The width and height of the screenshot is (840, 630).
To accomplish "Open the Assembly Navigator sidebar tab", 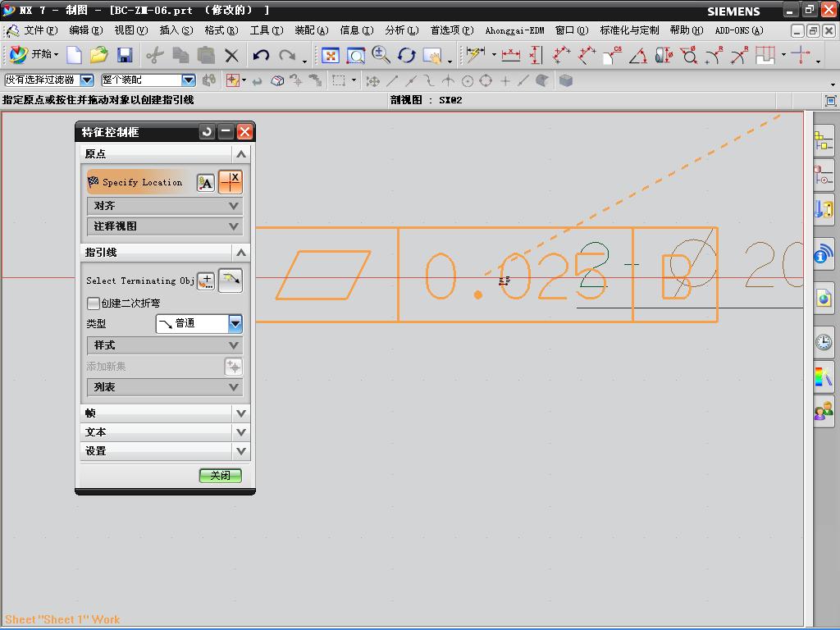I will point(824,141).
